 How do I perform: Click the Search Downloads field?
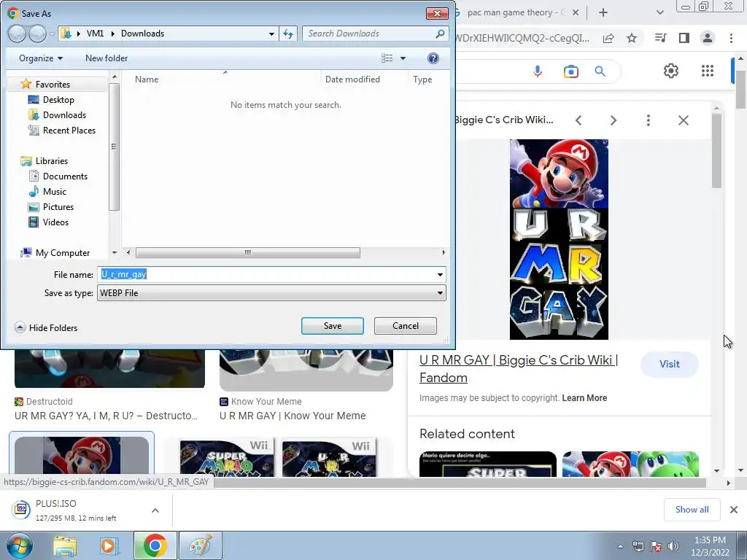coord(376,34)
